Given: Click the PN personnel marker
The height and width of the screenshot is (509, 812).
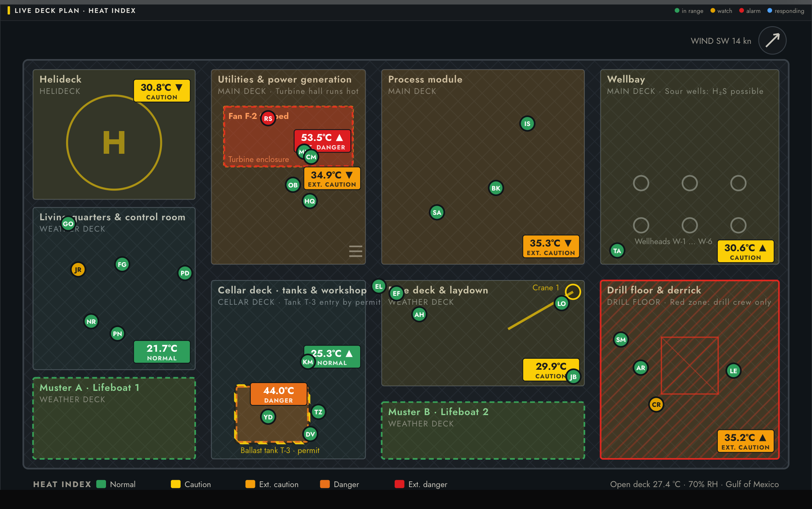Looking at the screenshot, I should click(117, 334).
